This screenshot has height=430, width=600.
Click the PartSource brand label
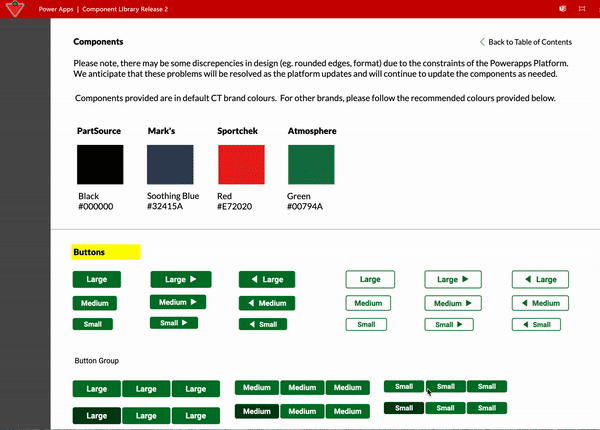[99, 131]
